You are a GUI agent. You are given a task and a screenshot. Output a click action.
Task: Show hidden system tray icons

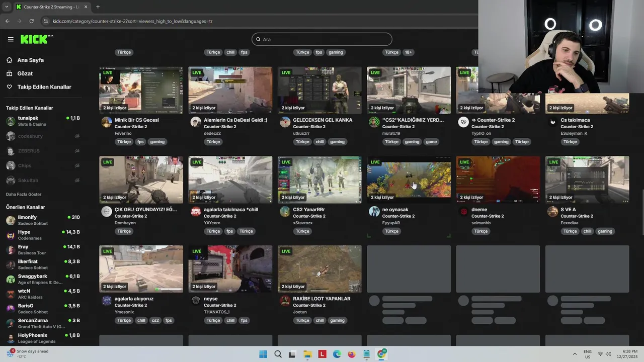pos(575,354)
